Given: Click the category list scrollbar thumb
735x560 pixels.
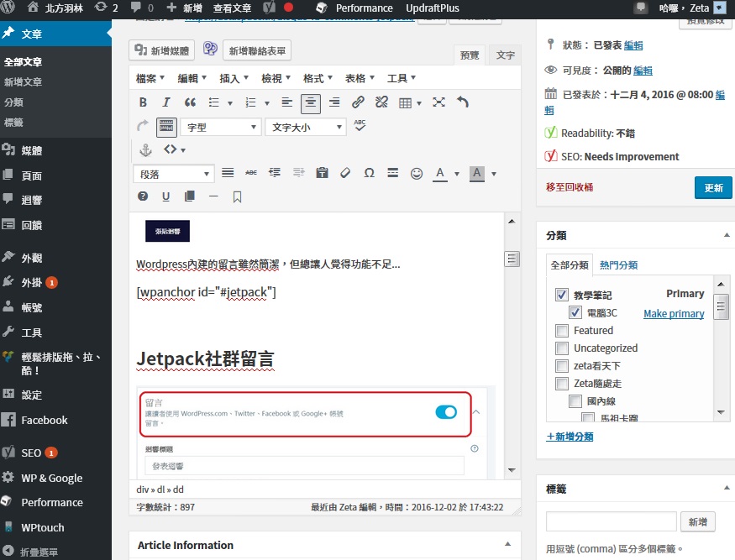Looking at the screenshot, I should [x=721, y=307].
